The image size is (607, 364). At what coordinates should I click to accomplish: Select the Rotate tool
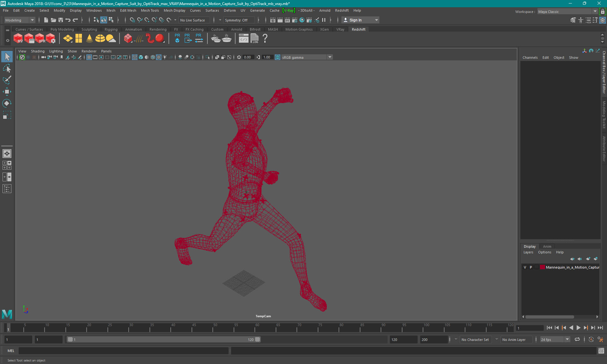(x=7, y=103)
